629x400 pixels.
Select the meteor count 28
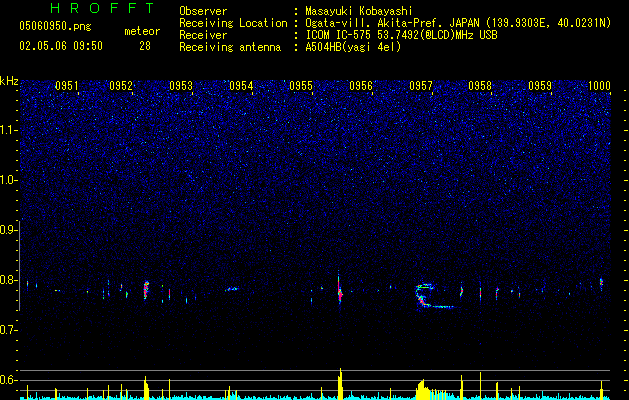[x=145, y=46]
